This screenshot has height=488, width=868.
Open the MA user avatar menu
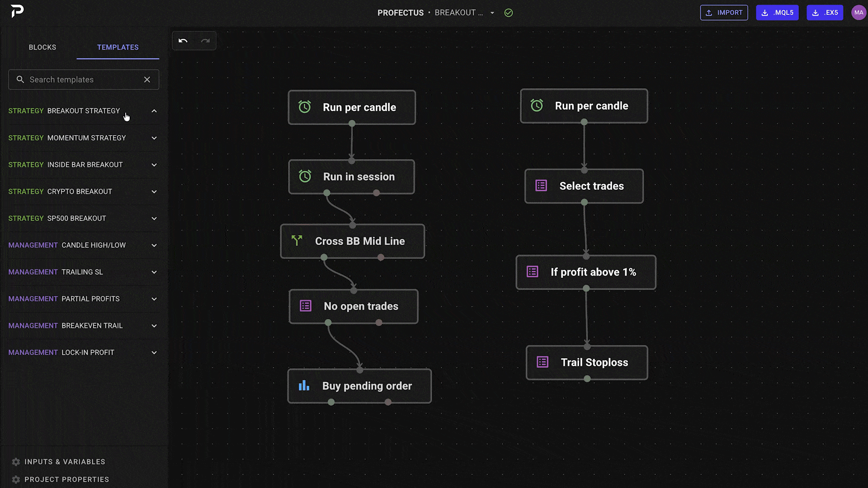(x=859, y=13)
